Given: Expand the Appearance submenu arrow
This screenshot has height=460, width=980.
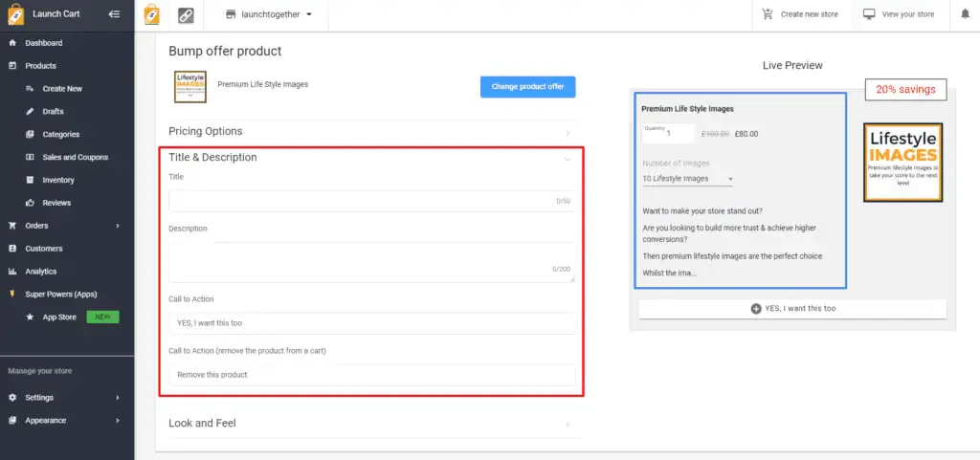Looking at the screenshot, I should pyautogui.click(x=118, y=421).
